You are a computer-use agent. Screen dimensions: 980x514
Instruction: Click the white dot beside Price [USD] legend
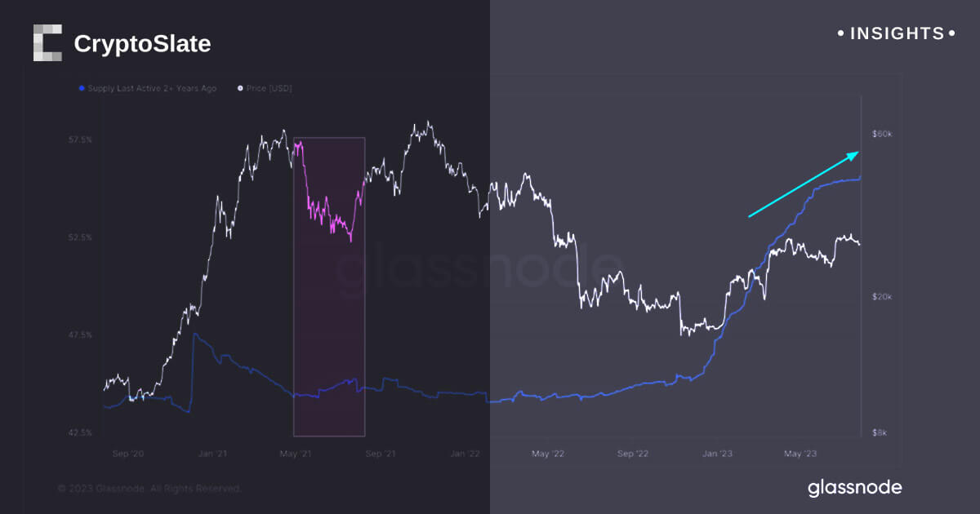coord(240,88)
